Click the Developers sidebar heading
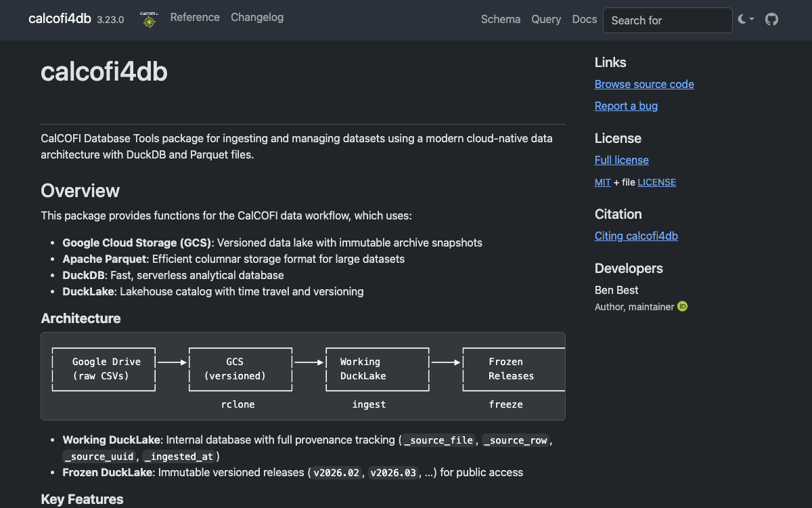812x508 pixels. pos(629,268)
